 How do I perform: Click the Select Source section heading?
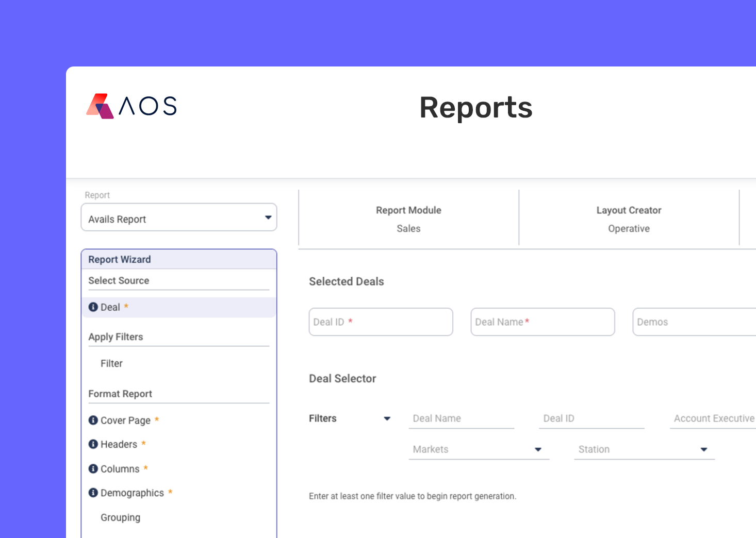119,280
